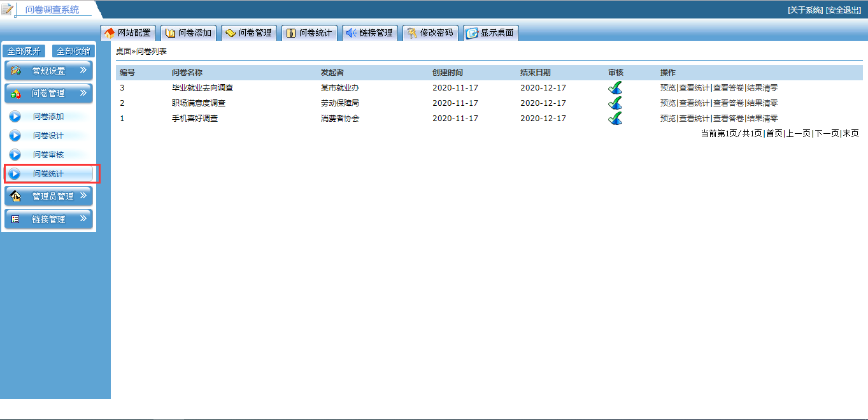The height and width of the screenshot is (420, 868).
Task: Open the 问卷添加 top tab
Action: click(x=189, y=33)
